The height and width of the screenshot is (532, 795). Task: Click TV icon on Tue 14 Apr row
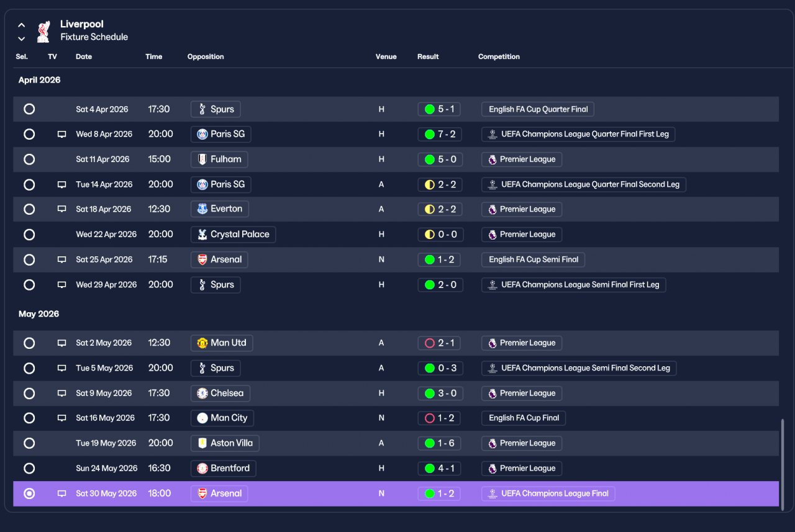tap(61, 184)
